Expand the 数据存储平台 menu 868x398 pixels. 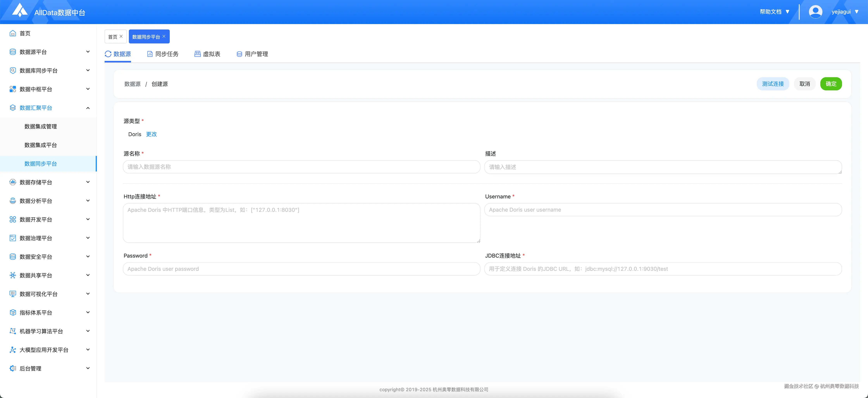tap(88, 182)
